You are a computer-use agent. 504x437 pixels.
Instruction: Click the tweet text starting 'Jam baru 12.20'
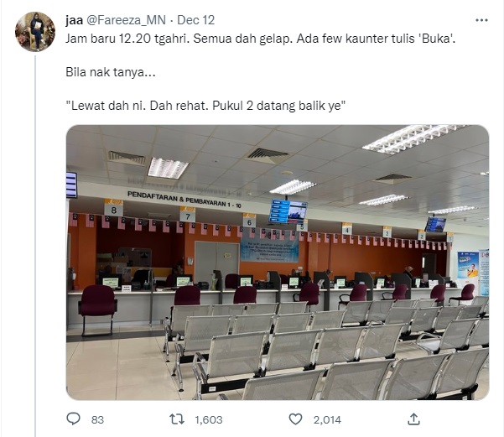point(260,39)
